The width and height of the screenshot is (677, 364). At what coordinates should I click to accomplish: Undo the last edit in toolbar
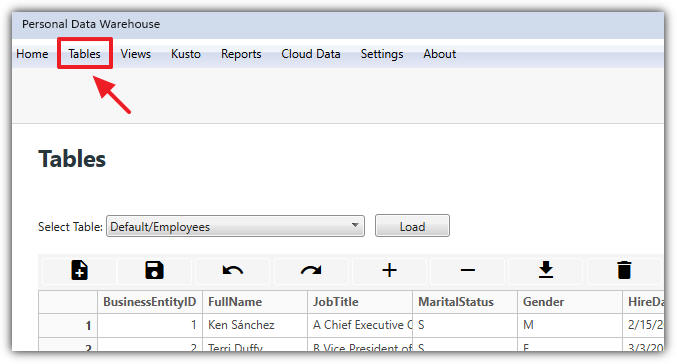pos(233,270)
